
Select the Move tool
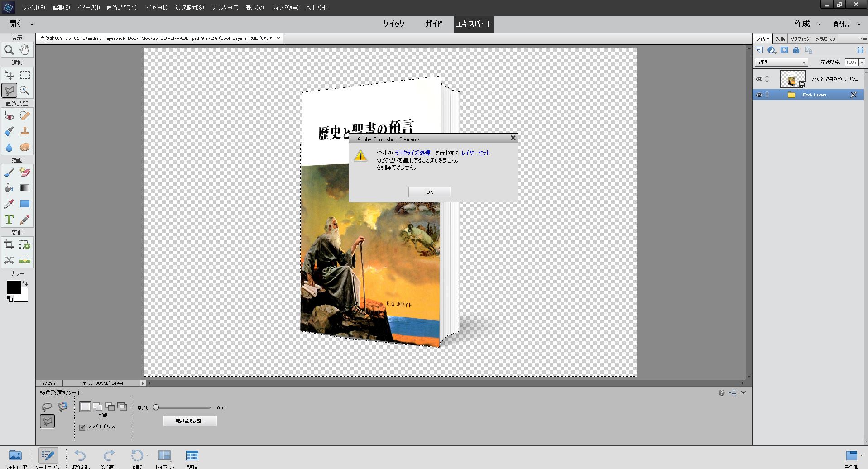[9, 75]
